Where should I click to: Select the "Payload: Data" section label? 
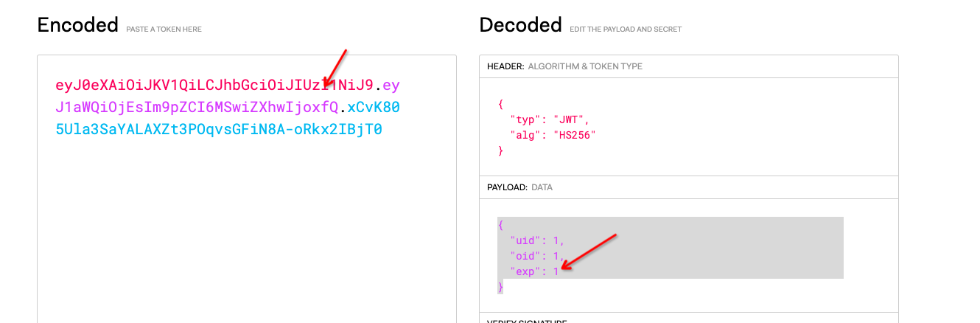519,187
